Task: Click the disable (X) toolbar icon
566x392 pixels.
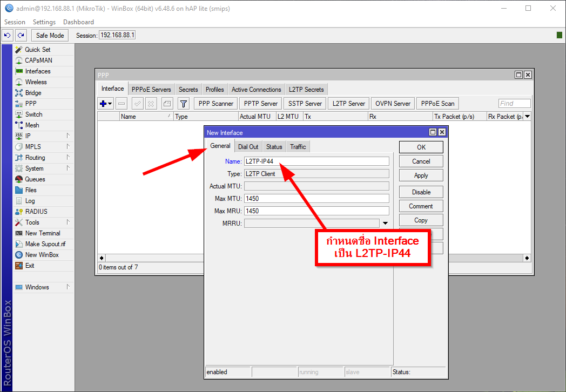Action: (x=151, y=104)
